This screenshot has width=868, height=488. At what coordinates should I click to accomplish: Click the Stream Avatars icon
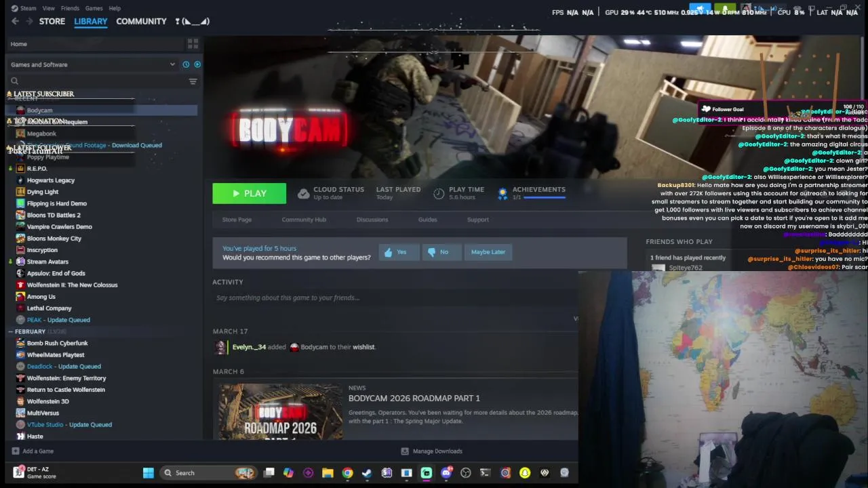pos(20,262)
